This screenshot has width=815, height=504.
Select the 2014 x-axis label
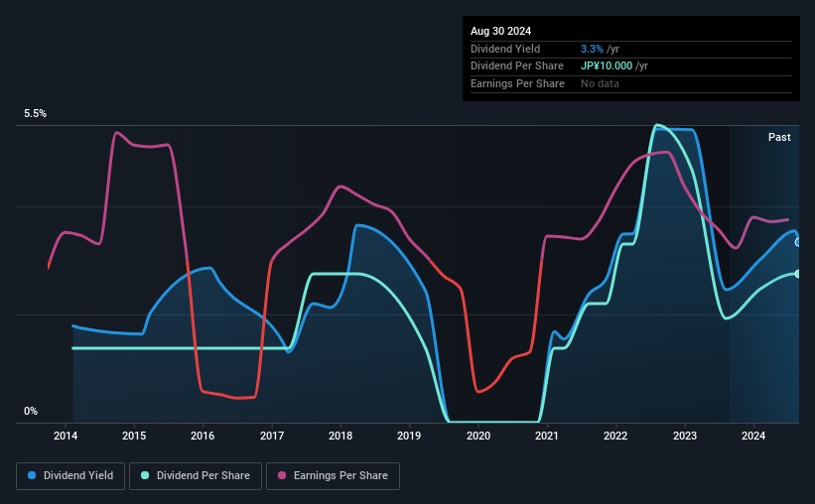point(66,436)
